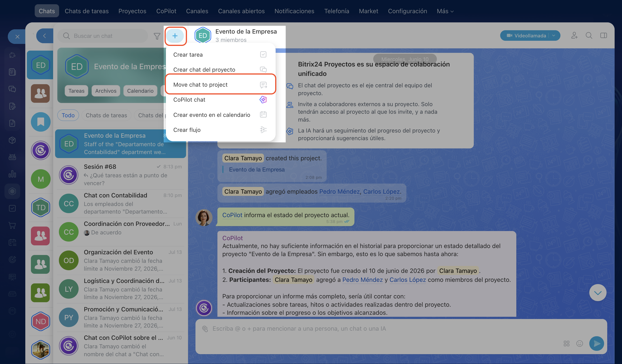Select Move chat to project

tap(220, 85)
